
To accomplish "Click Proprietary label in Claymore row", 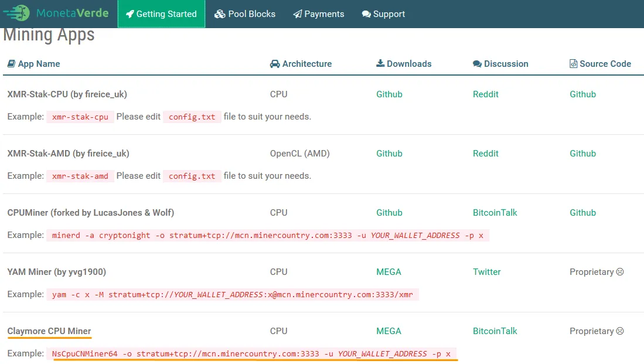I will pos(591,331).
